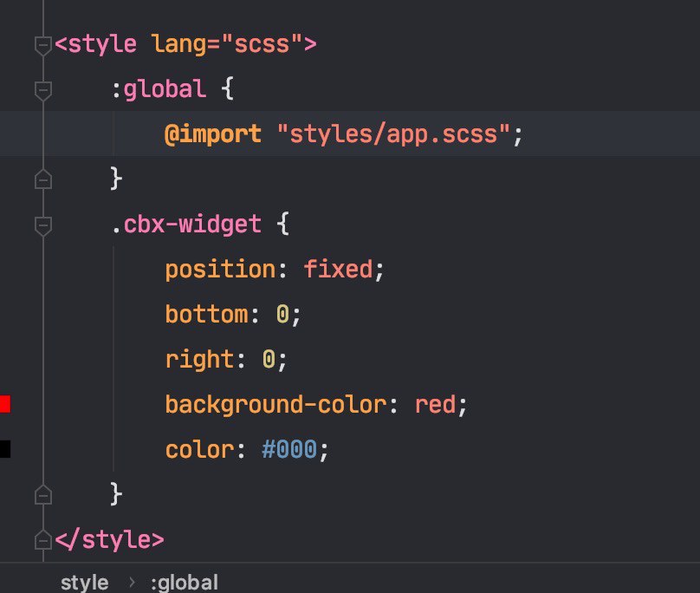Image resolution: width=700 pixels, height=593 pixels.
Task: Click the fixed value
Action: click(x=338, y=269)
